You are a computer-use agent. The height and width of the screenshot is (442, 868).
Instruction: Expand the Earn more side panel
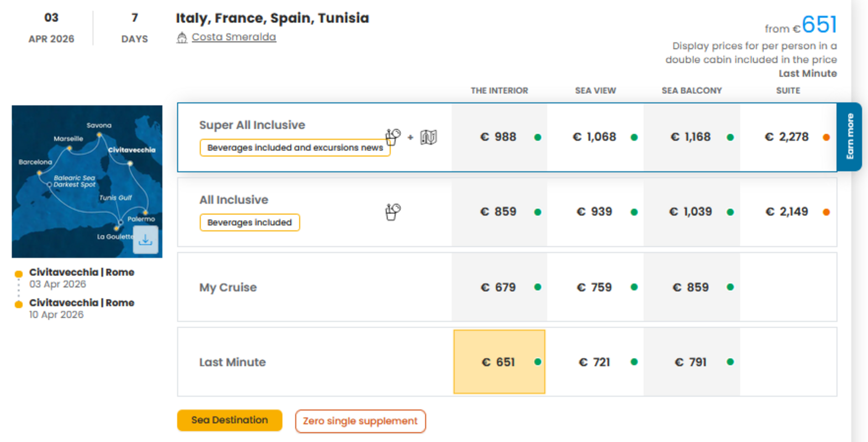pyautogui.click(x=850, y=137)
